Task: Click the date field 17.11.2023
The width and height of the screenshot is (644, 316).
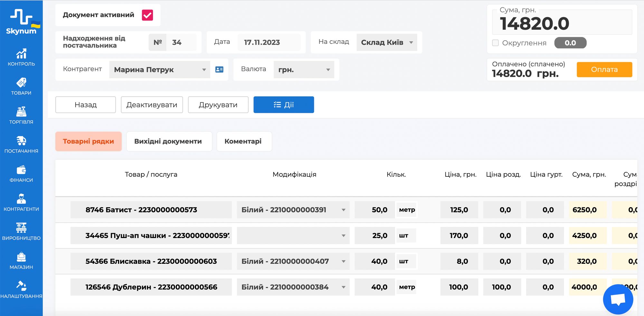Action: (268, 43)
